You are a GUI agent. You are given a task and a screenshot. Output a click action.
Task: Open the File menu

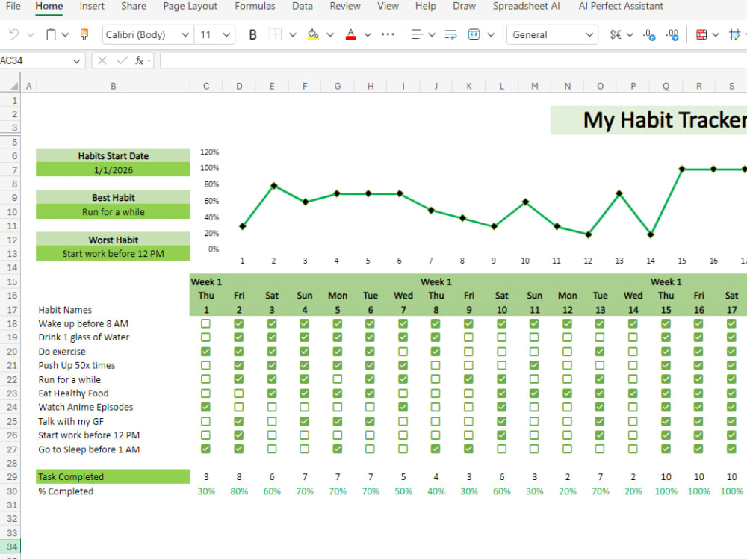(13, 6)
